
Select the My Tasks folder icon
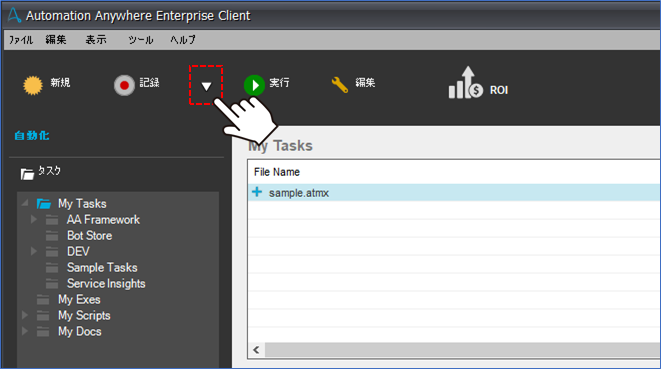coord(43,204)
